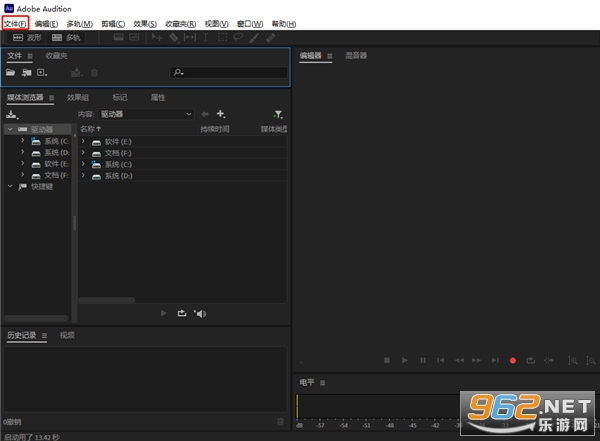
Task: Switch to the 混音器 tab
Action: (356, 56)
